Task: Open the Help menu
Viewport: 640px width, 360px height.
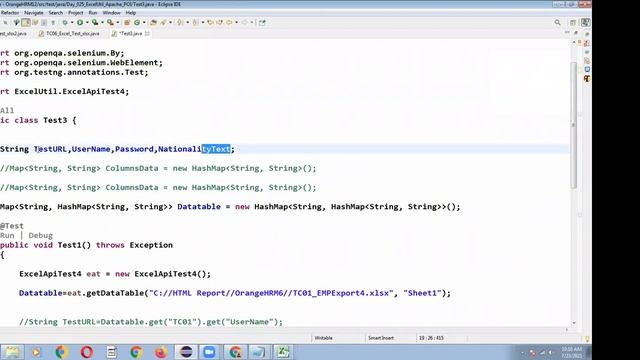Action: click(131, 13)
